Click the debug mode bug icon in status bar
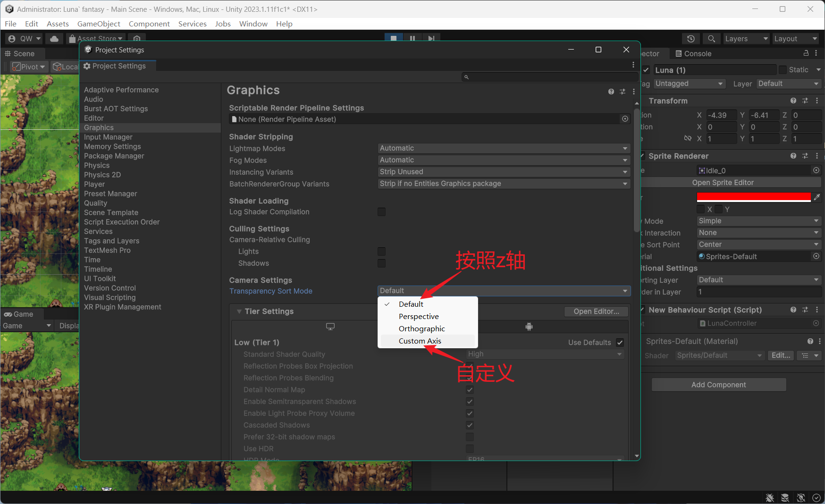Screen dimensions: 825x504 pos(770,498)
